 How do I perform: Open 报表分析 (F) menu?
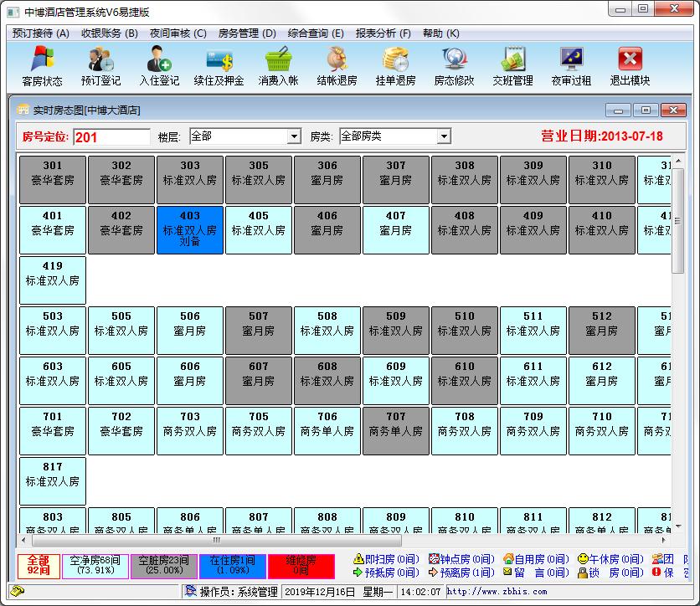coord(383,33)
